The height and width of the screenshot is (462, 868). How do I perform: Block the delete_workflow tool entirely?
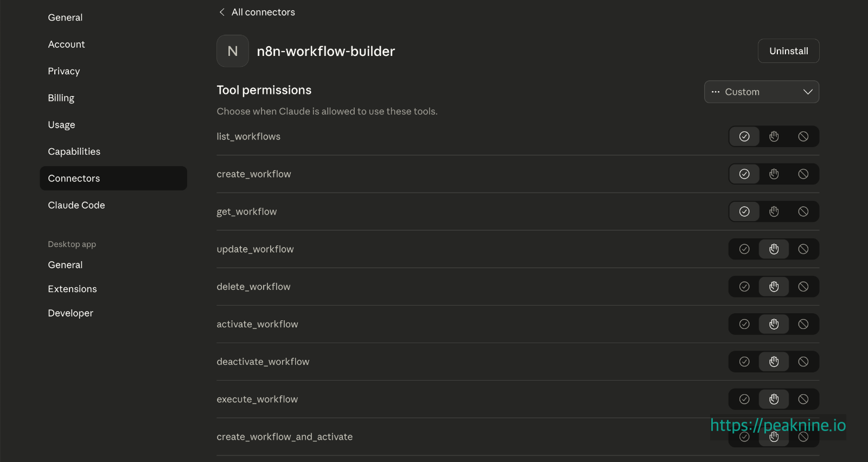[x=803, y=286]
